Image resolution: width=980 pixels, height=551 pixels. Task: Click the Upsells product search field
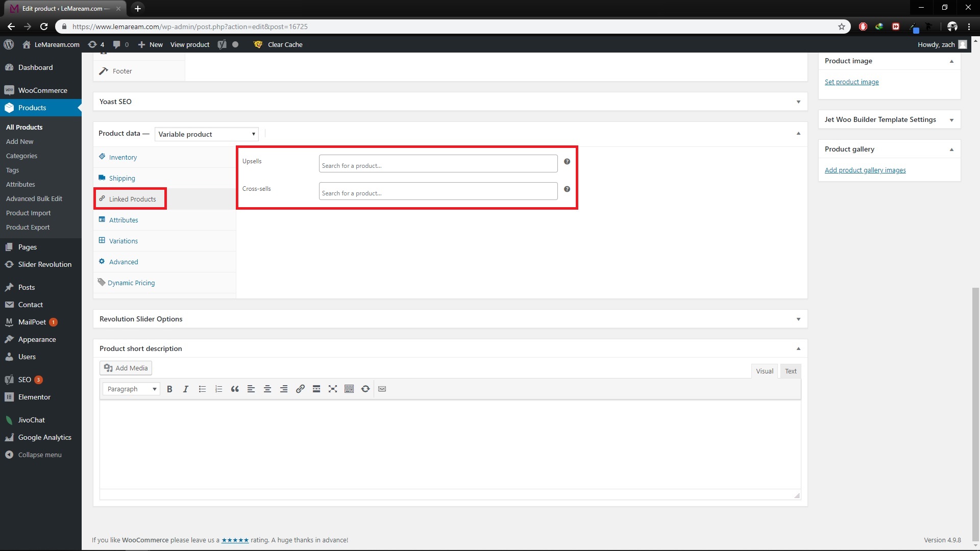click(438, 164)
